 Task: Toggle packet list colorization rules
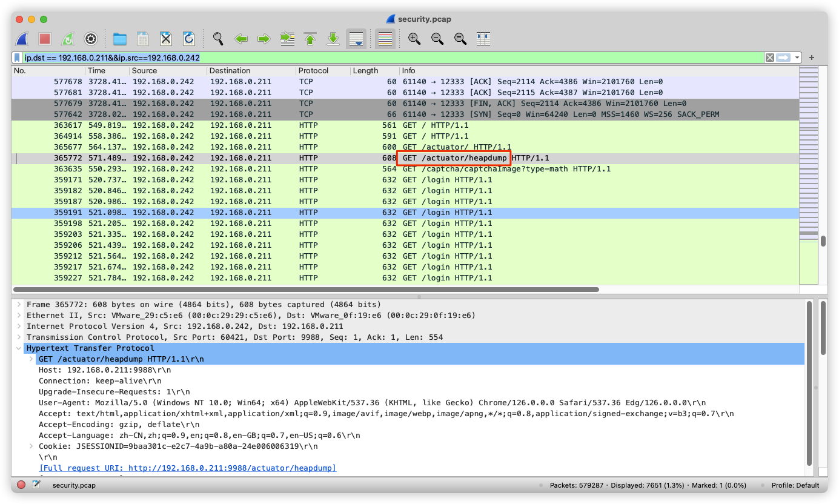coord(385,39)
